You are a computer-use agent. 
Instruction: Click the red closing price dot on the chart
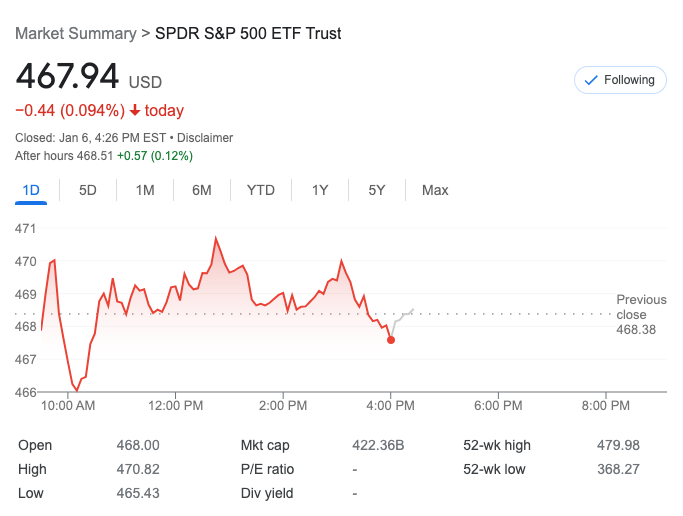tap(390, 340)
